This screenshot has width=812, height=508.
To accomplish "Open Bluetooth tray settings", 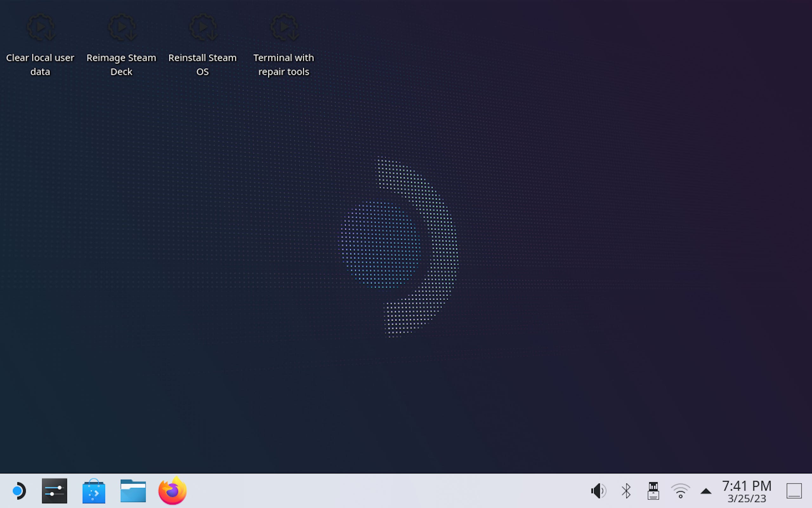I will pos(626,491).
